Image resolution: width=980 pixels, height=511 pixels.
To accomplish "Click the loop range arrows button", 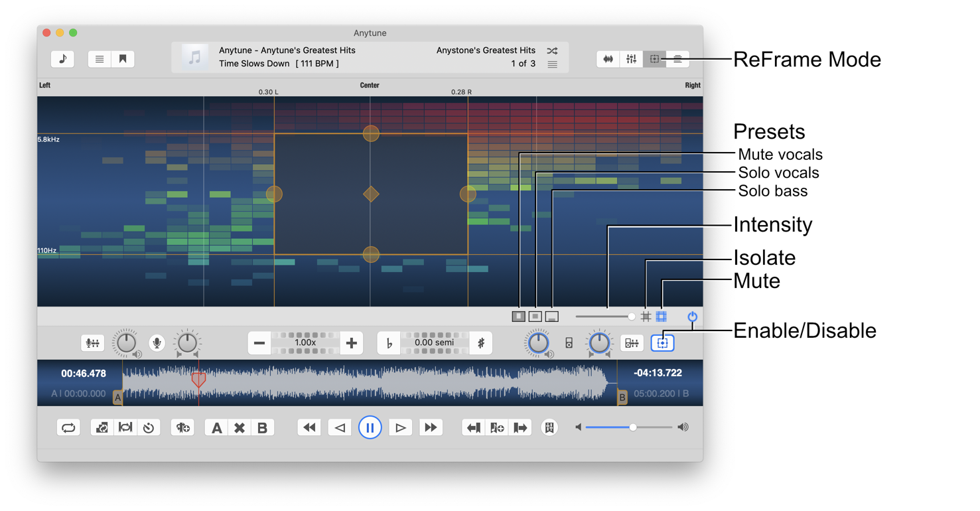I will 125,428.
